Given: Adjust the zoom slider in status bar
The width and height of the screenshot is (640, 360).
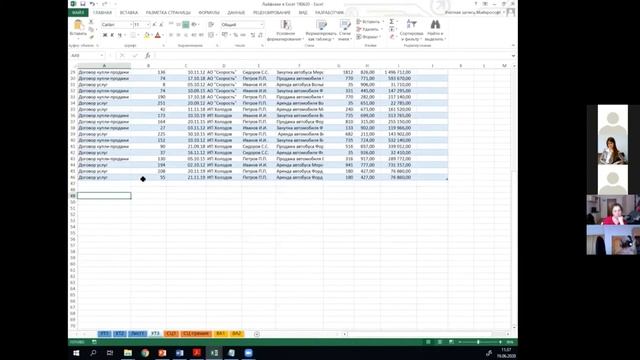Looking at the screenshot, I should (x=478, y=342).
